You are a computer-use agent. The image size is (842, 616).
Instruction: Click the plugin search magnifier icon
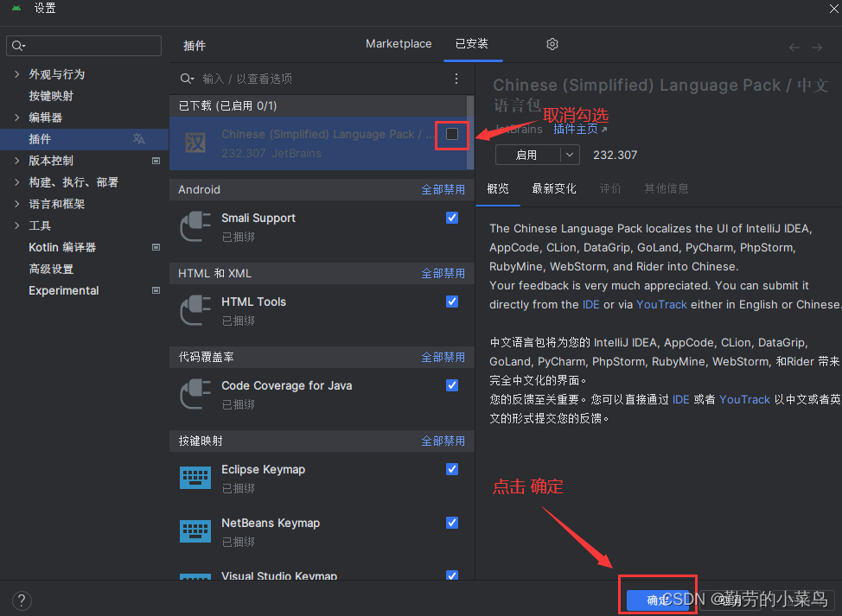pos(187,79)
